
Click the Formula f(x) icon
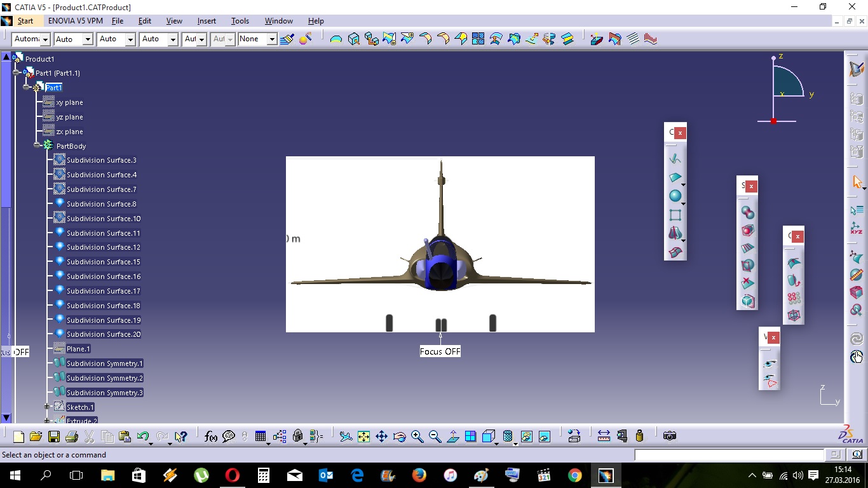tap(211, 437)
